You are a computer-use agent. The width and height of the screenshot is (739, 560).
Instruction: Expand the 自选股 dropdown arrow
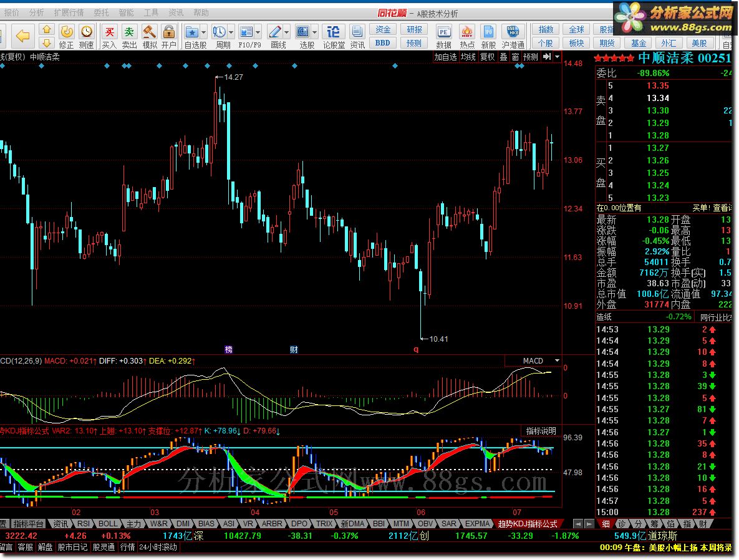click(x=203, y=32)
